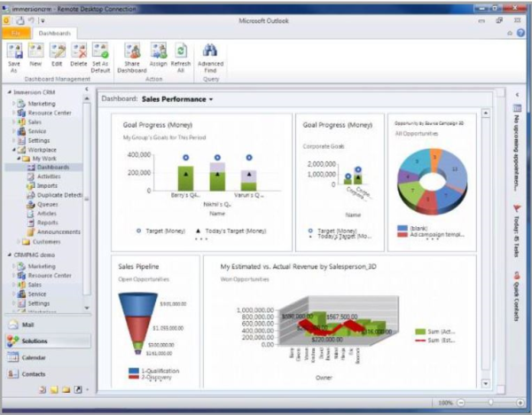Collapse the Workplace tree node
This screenshot has height=415, width=532.
click(14, 150)
